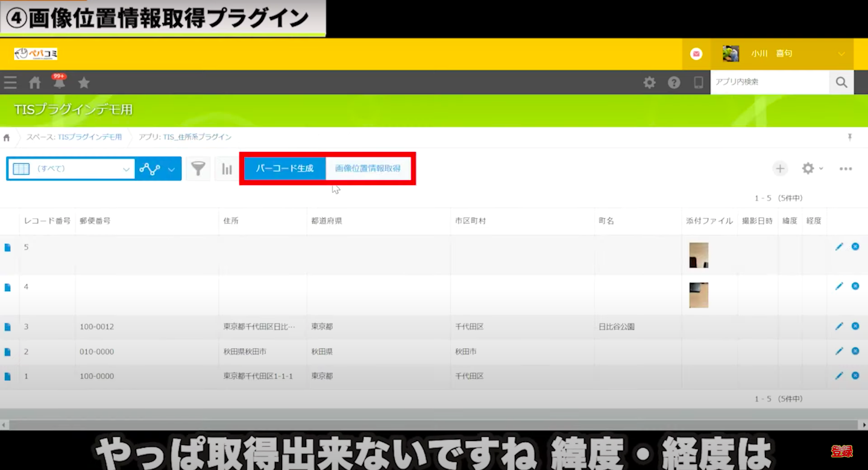Open attached image thumbnail in record 5

tap(699, 255)
